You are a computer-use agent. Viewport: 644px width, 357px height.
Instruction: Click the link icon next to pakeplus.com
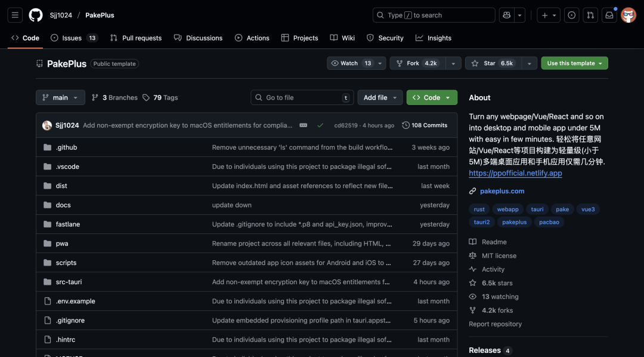(473, 191)
